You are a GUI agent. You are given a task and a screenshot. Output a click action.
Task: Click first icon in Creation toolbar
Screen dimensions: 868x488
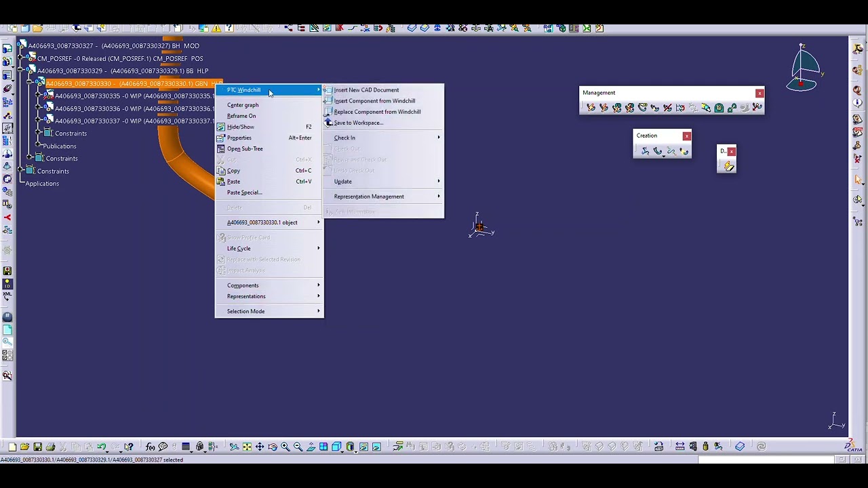tap(645, 151)
